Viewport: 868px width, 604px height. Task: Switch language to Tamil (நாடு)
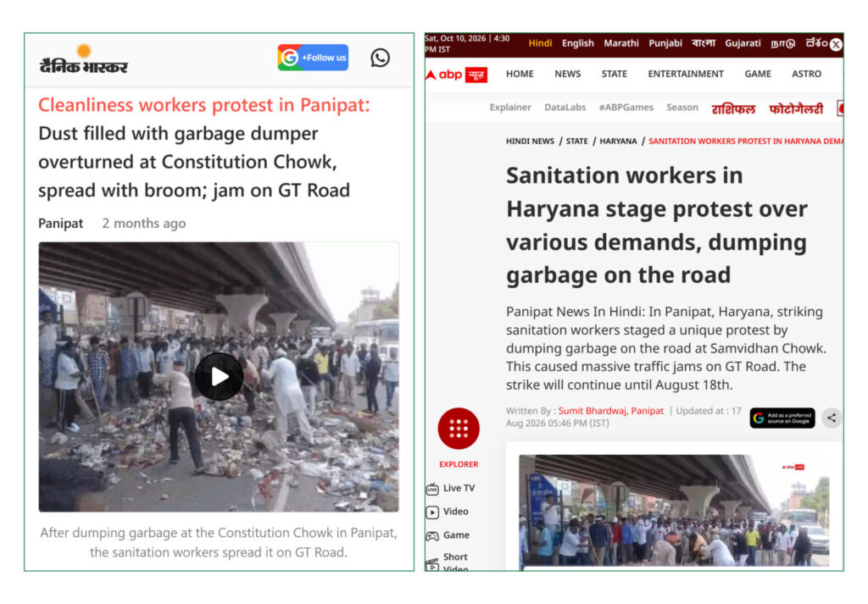[x=782, y=43]
